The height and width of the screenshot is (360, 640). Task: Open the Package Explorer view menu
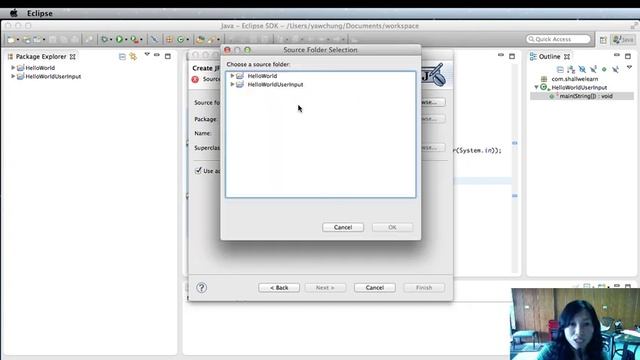(x=147, y=54)
